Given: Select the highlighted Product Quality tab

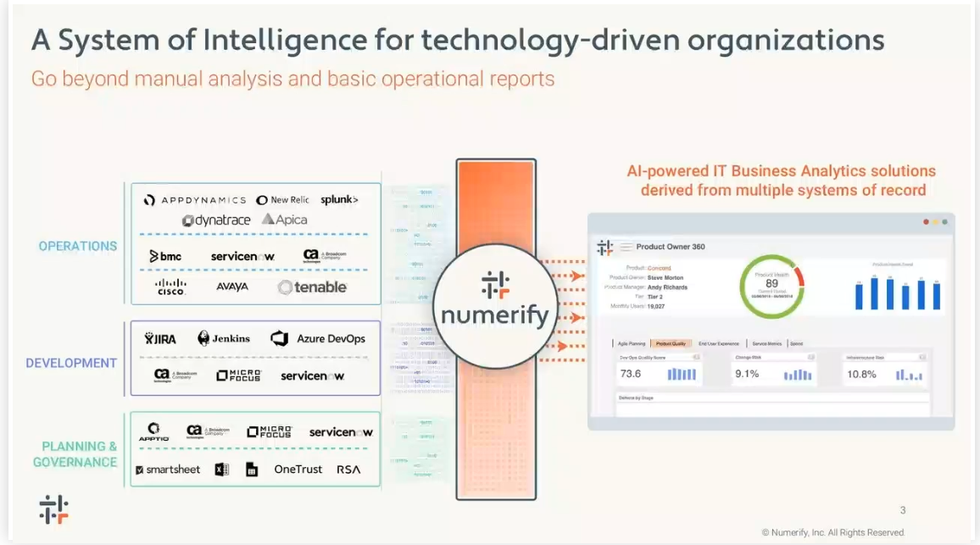Looking at the screenshot, I should [x=671, y=344].
